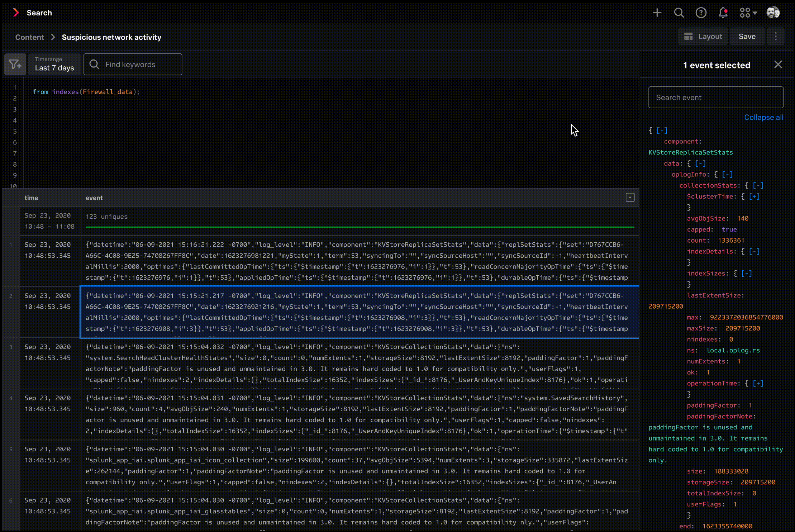The width and height of the screenshot is (795, 532).
Task: Click the capped value true
Action: (729, 229)
